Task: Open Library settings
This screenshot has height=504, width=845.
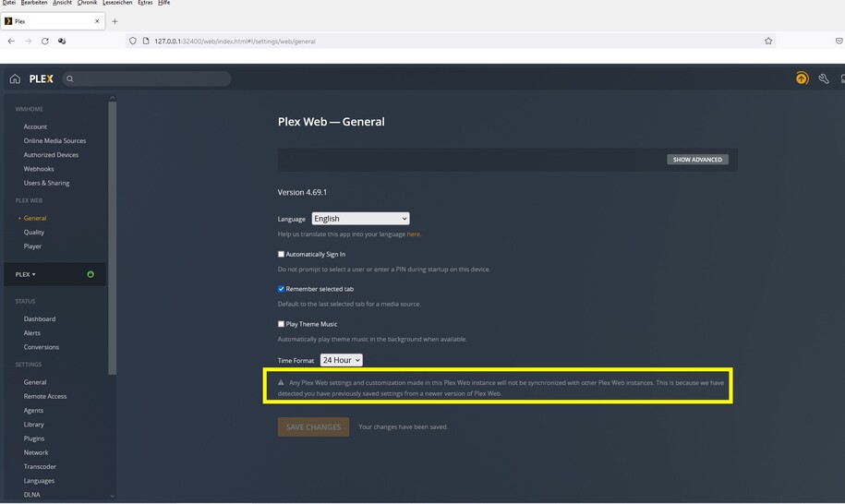Action: click(33, 425)
